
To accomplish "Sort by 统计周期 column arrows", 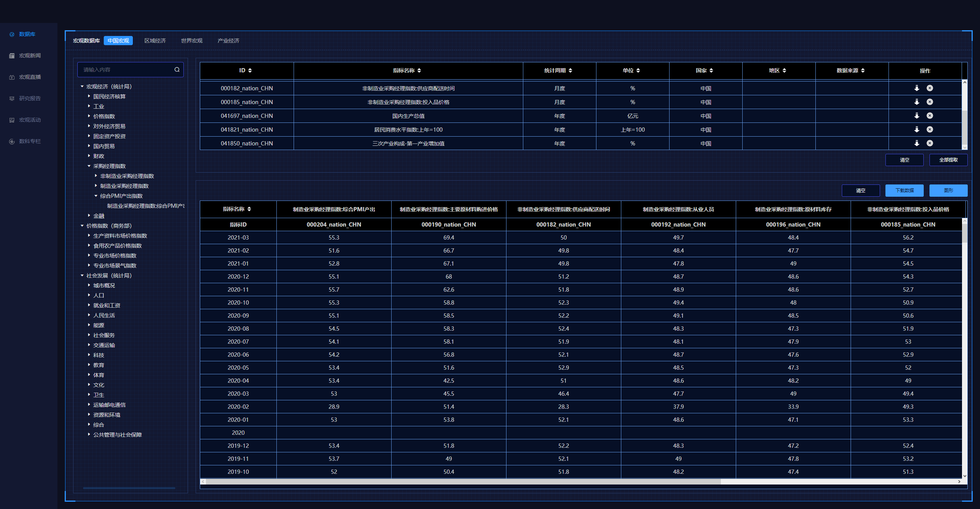I will [570, 70].
